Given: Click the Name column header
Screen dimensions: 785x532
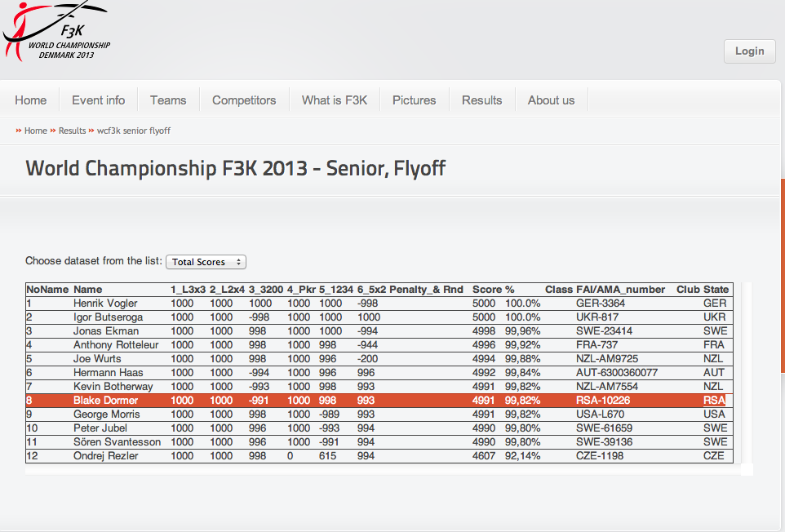Looking at the screenshot, I should click(x=87, y=290).
